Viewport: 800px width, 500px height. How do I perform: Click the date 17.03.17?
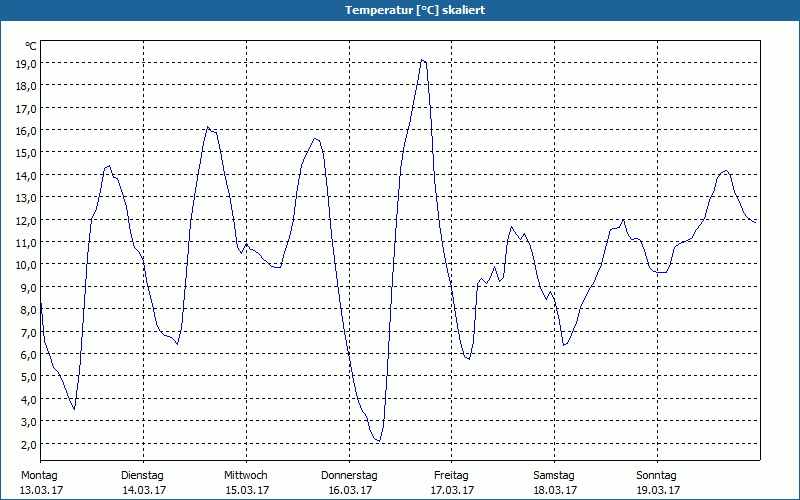click(452, 490)
